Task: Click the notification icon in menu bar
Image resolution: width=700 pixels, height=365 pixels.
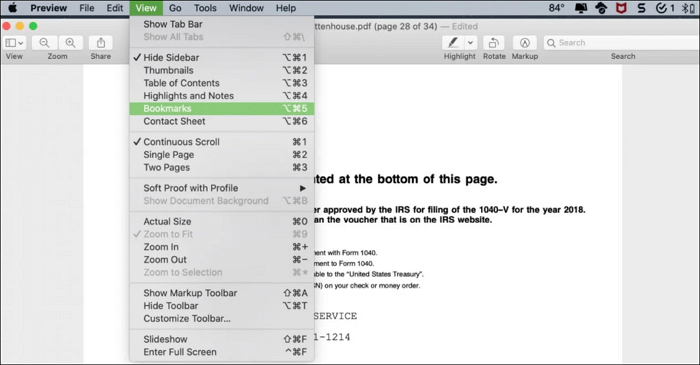Action: [581, 8]
